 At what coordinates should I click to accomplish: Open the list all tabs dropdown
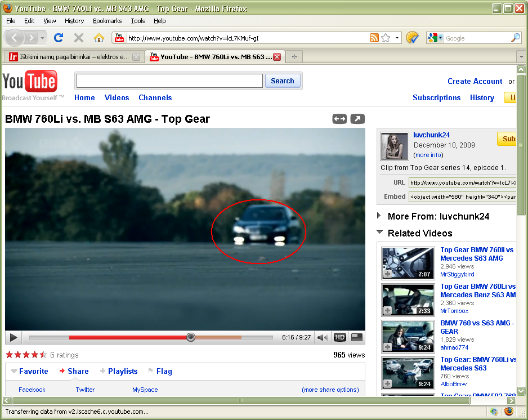522,57
